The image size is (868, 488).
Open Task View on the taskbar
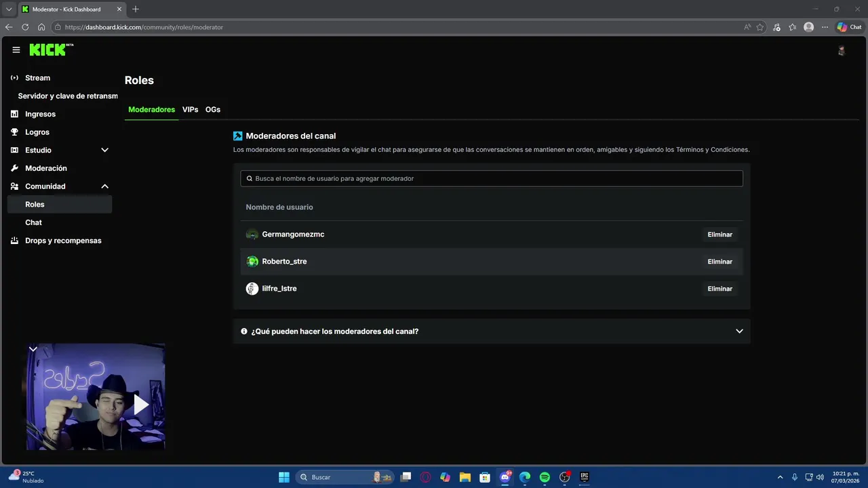click(x=406, y=477)
